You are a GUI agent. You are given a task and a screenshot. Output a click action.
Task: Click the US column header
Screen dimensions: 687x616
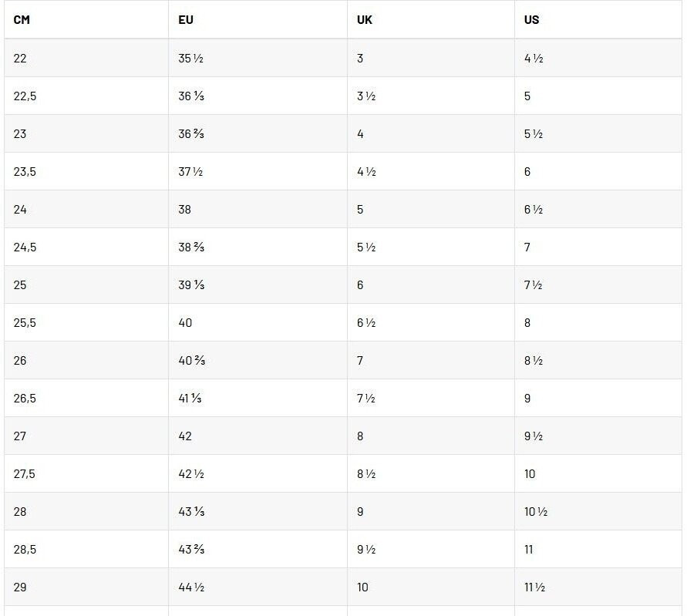click(532, 20)
